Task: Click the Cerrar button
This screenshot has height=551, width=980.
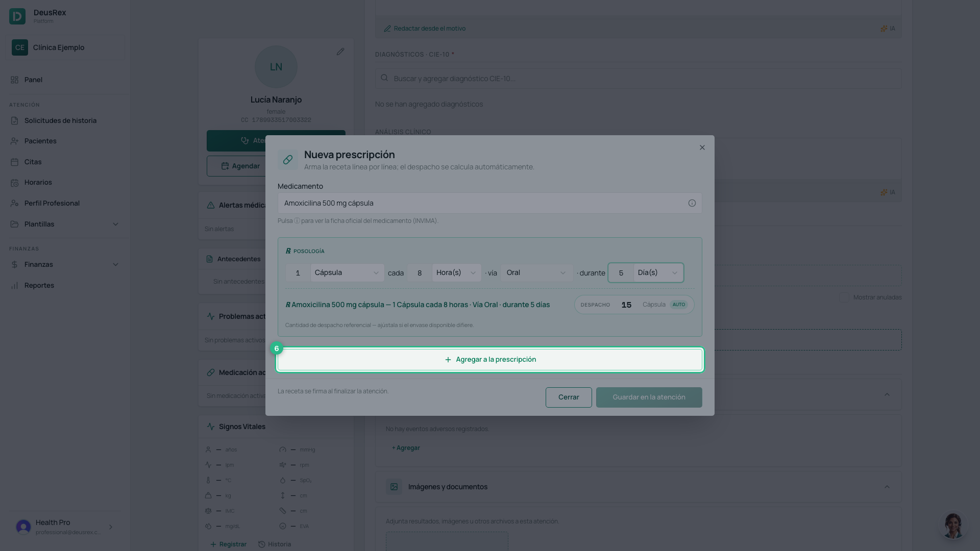Action: (569, 397)
